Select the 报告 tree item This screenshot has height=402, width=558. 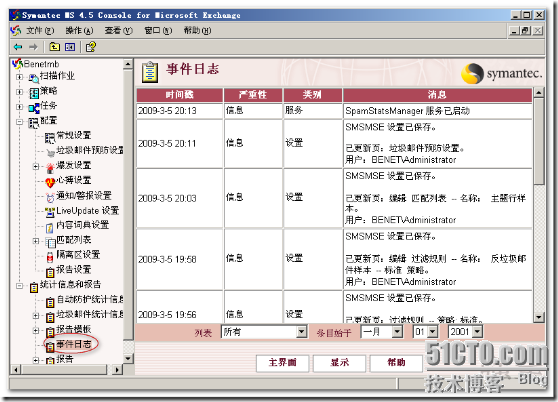pos(65,359)
